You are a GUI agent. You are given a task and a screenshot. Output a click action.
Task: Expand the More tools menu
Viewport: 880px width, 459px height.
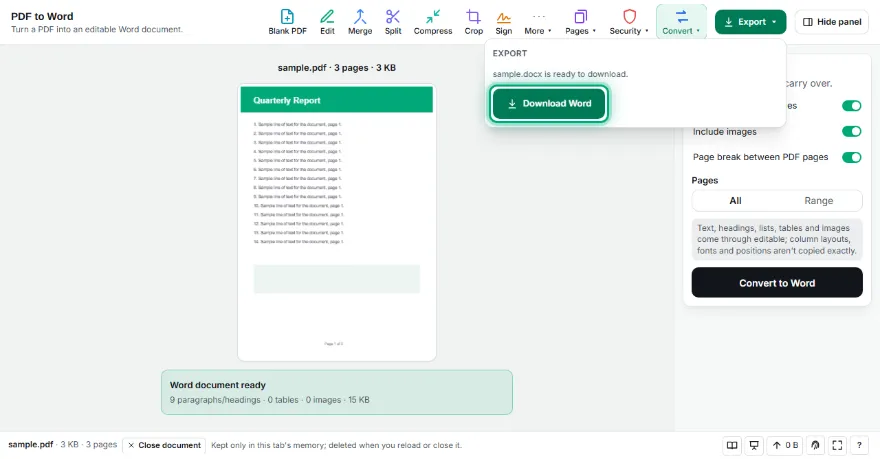click(x=538, y=22)
